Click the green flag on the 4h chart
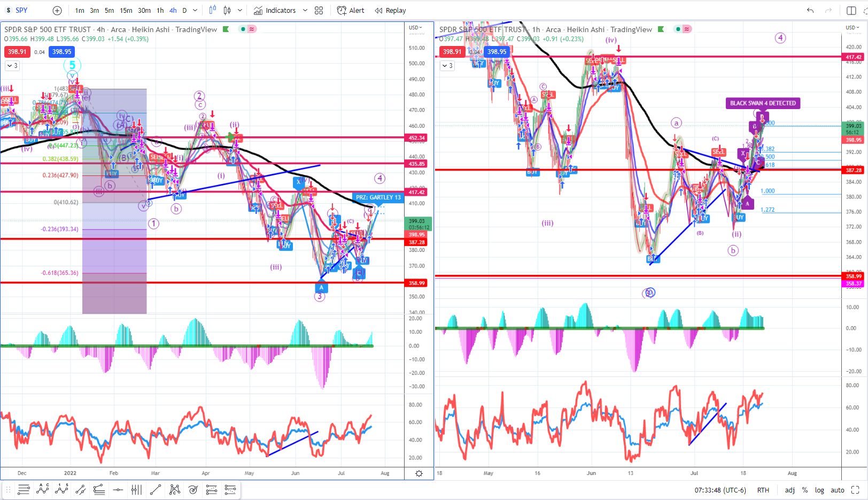The width and height of the screenshot is (868, 500). 226,29
